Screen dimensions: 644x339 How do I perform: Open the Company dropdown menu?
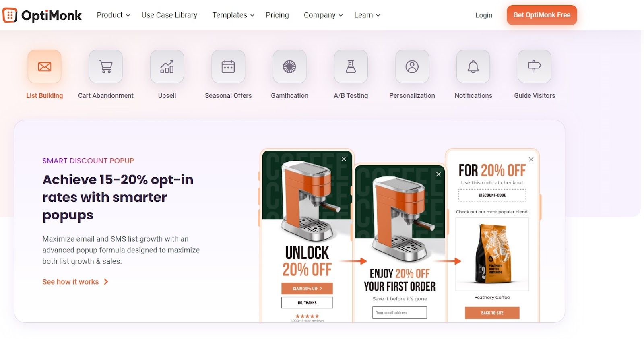(x=323, y=15)
